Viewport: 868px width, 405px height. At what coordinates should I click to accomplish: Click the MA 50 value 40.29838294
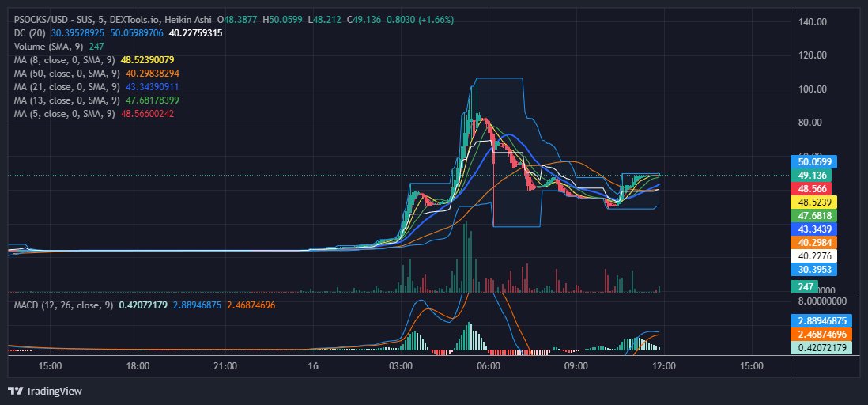[x=151, y=73]
